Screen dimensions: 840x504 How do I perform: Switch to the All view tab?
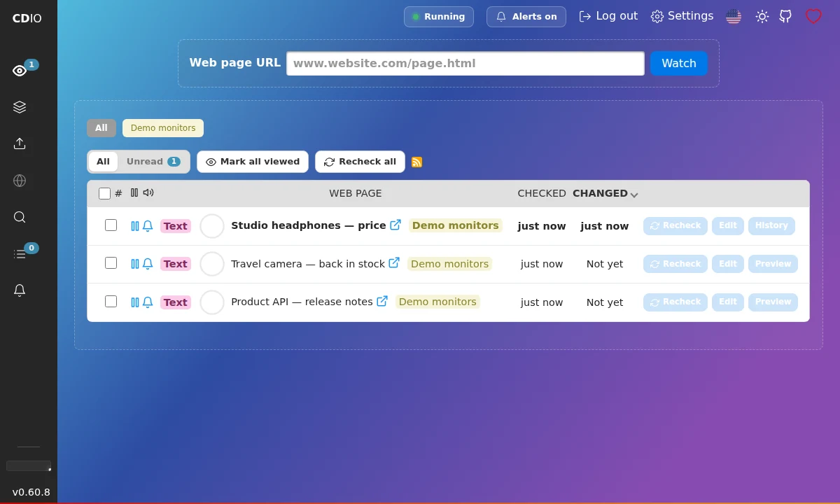(103, 162)
